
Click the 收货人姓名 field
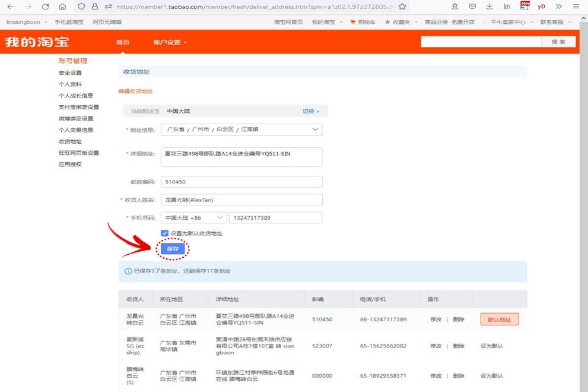pos(241,200)
